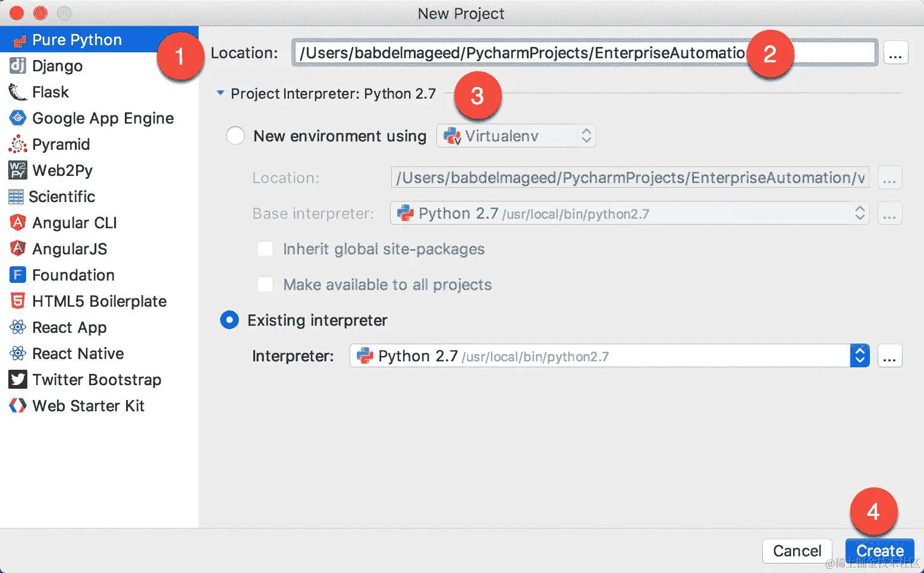Collapse the Project Interpreter section triangle
The height and width of the screenshot is (573, 924).
[x=221, y=93]
